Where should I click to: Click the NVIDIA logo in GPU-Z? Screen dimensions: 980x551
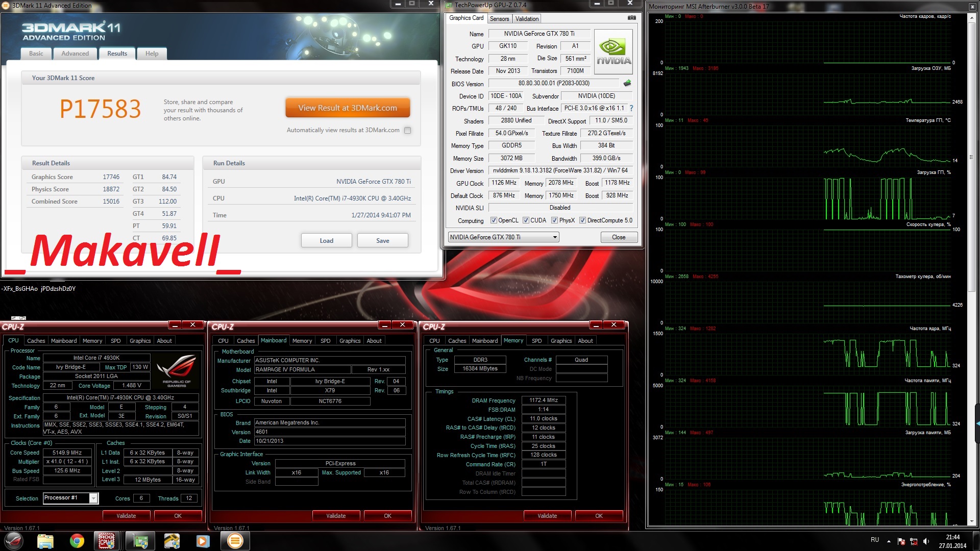pos(613,53)
